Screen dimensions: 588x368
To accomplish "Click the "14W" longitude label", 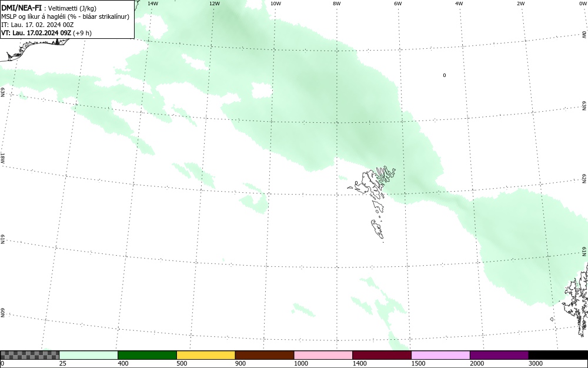I will tap(153, 4).
